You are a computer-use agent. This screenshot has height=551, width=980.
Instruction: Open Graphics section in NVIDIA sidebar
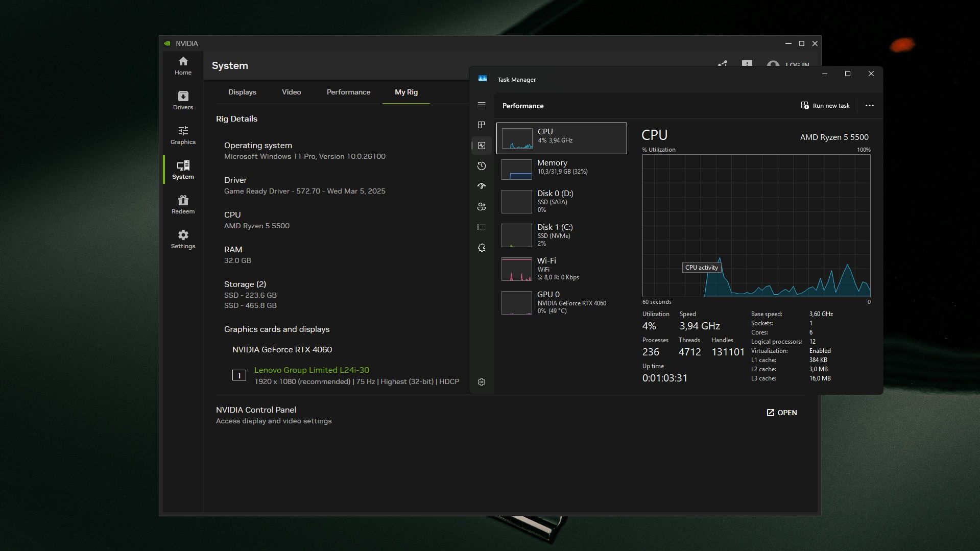coord(183,135)
